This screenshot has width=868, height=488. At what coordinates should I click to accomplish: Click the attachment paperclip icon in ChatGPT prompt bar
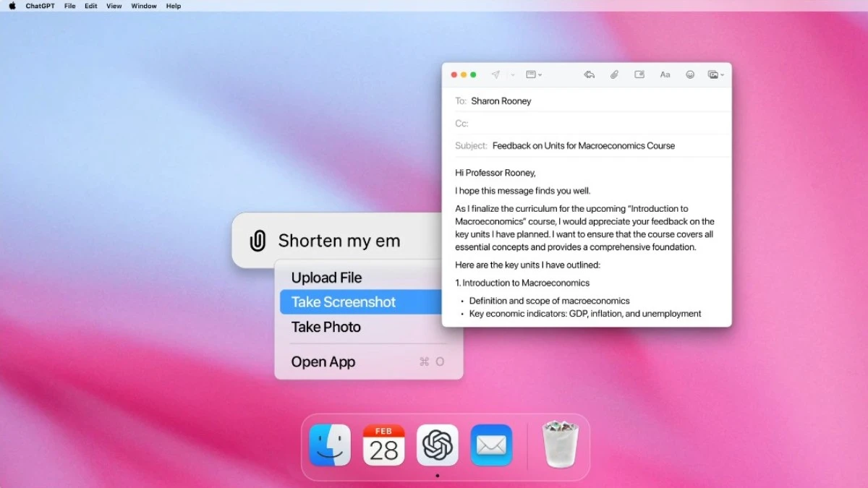257,240
